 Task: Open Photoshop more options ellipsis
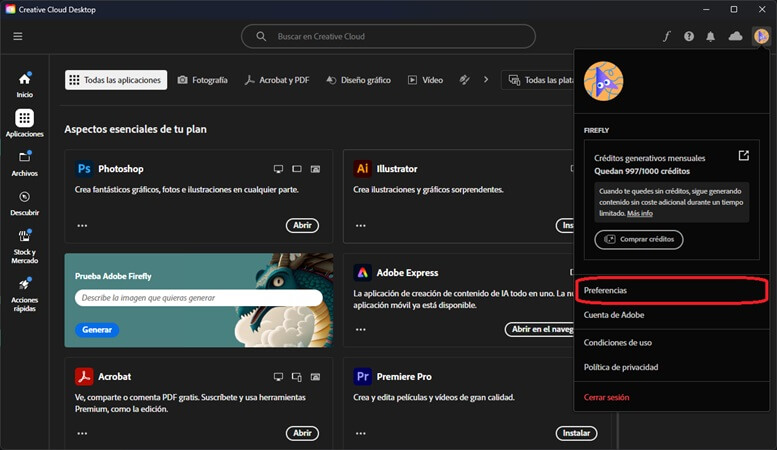[x=82, y=225]
